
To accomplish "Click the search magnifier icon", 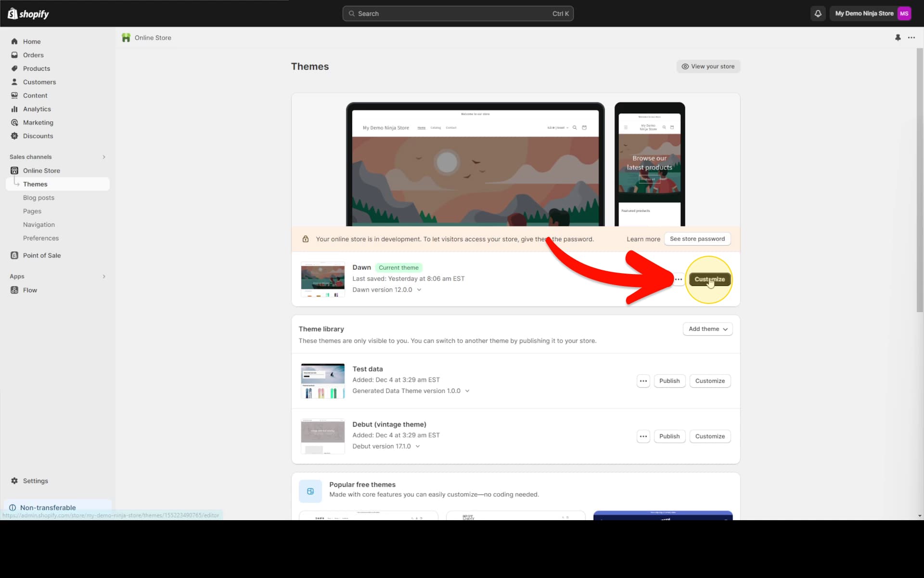I will click(352, 13).
